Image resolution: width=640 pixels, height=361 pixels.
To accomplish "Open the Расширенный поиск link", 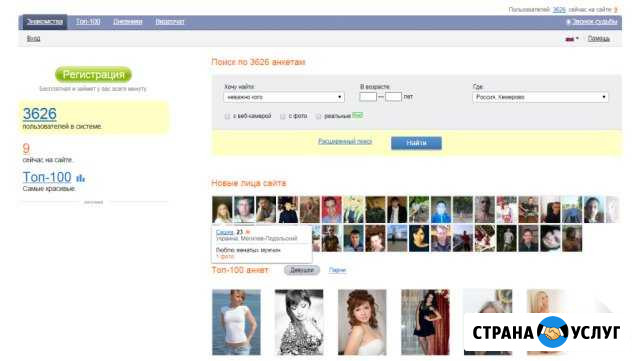I will (x=345, y=141).
